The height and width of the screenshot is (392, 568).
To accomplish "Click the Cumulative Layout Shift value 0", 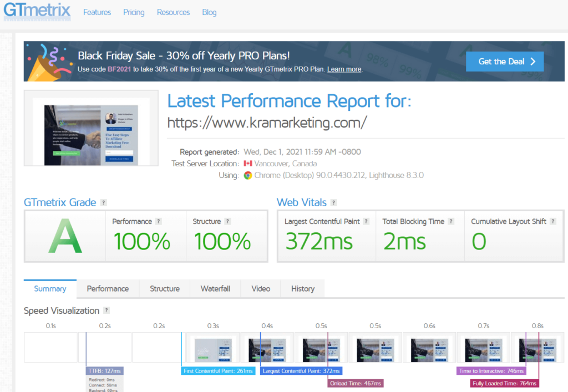I will pos(479,241).
